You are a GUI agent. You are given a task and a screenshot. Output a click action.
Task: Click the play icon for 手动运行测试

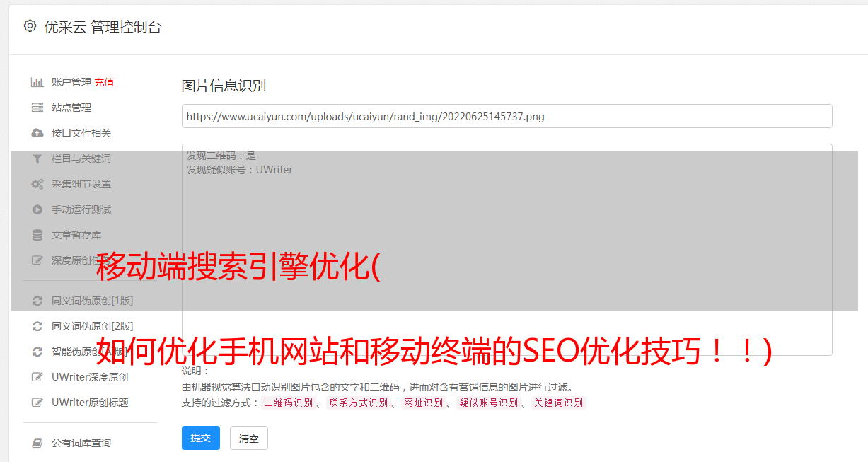coord(37,209)
